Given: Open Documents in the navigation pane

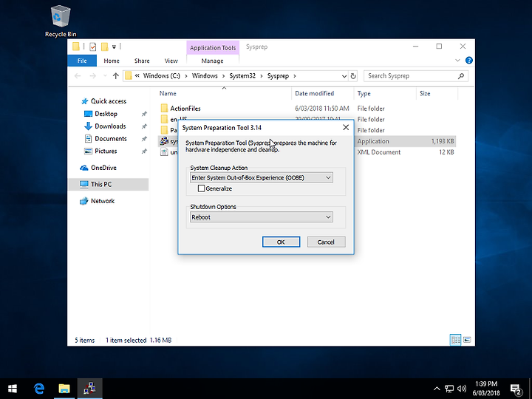Looking at the screenshot, I should coord(111,139).
